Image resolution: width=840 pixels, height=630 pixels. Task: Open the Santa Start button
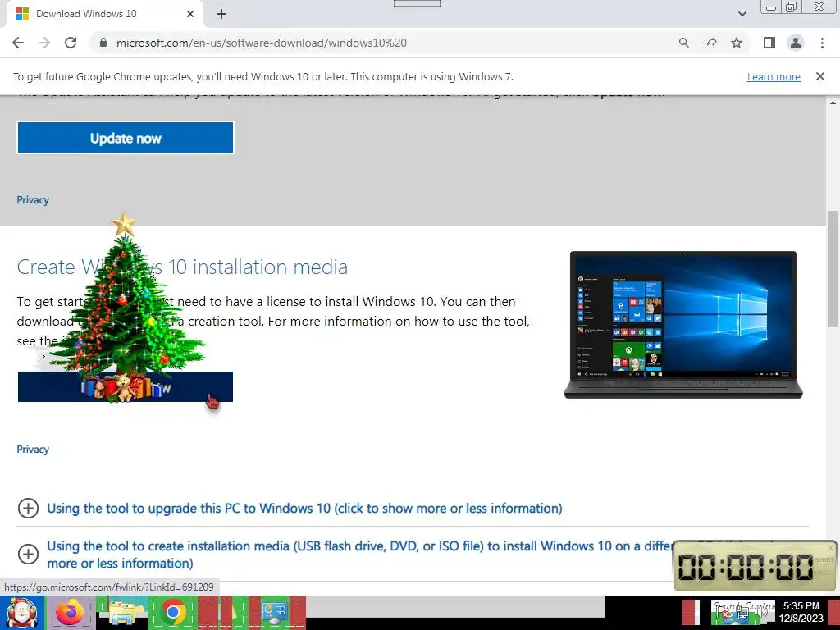21,613
